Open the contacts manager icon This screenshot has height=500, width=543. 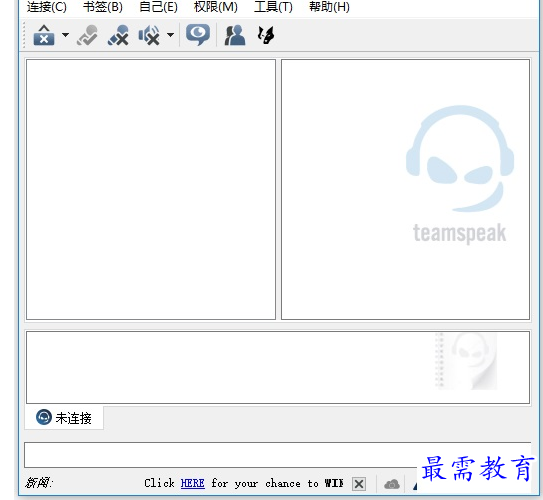click(235, 35)
